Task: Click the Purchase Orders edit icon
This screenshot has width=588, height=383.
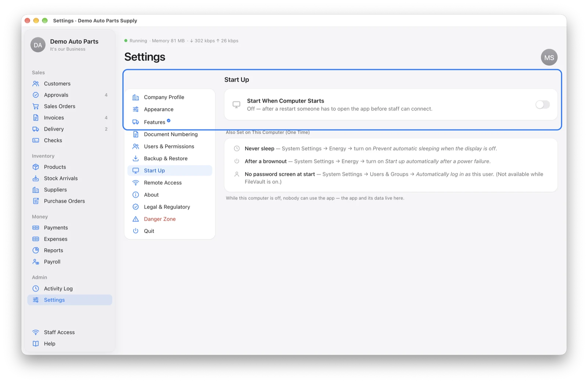Action: (36, 201)
